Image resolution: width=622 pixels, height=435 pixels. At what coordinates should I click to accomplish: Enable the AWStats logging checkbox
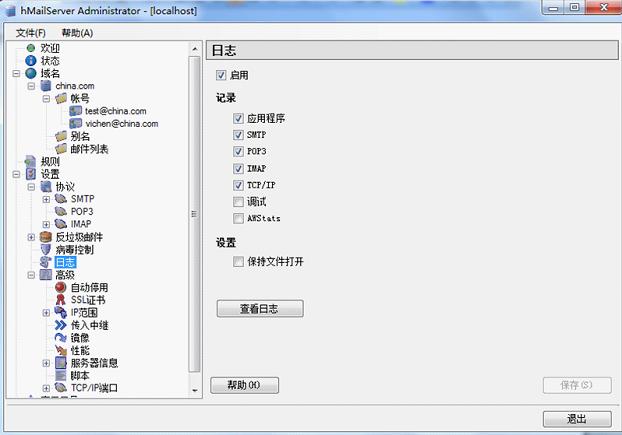[x=238, y=218]
